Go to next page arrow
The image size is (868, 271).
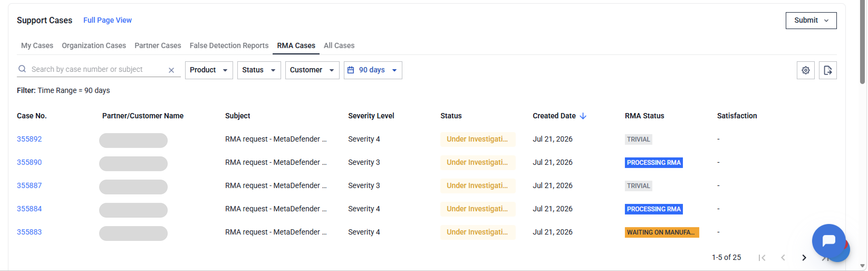804,258
